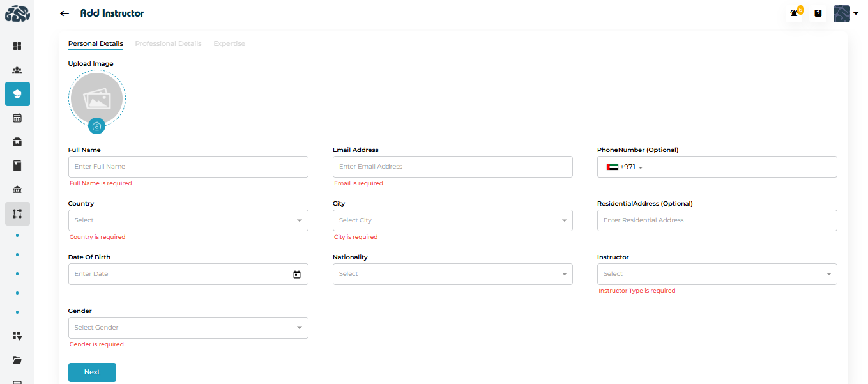The height and width of the screenshot is (384, 868).
Task: Open the date picker calendar icon
Action: 297,274
